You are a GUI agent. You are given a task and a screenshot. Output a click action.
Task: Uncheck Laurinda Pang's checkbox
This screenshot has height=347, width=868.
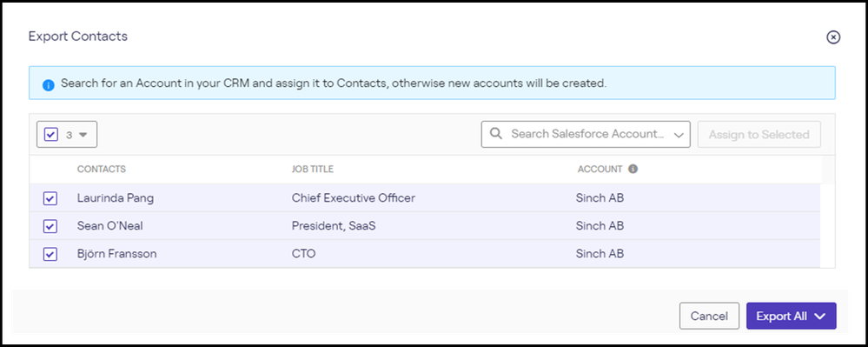pyautogui.click(x=50, y=198)
